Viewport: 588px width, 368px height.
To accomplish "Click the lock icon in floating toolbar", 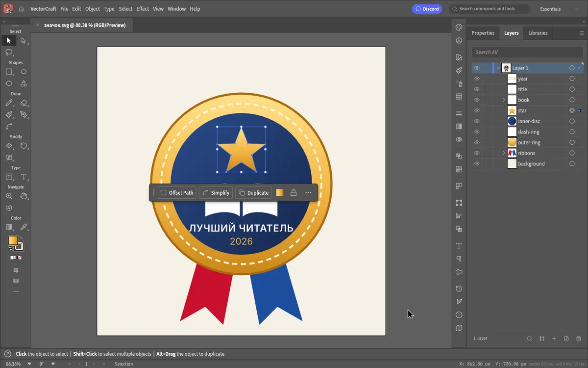I will pyautogui.click(x=294, y=193).
